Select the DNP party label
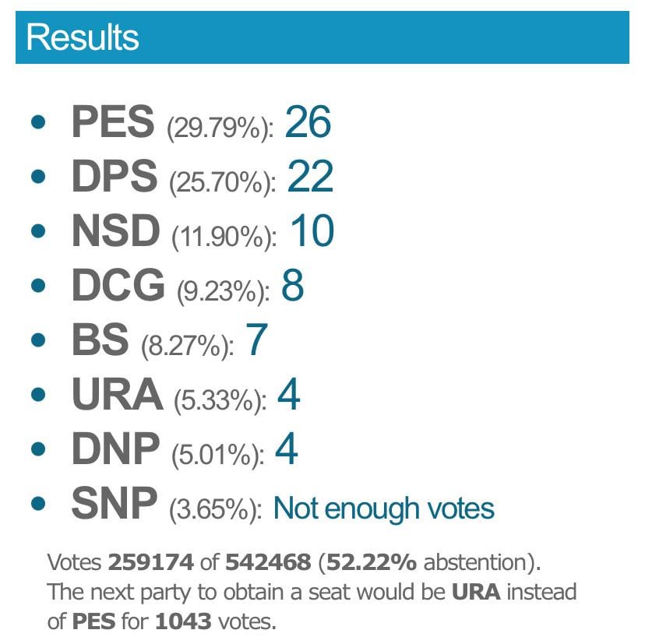Screen dimensions: 645x644 [x=115, y=449]
